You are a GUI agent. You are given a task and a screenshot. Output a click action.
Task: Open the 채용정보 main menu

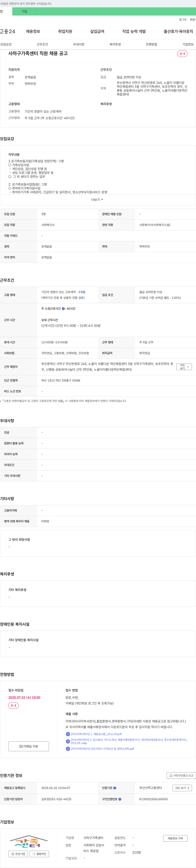(33, 31)
